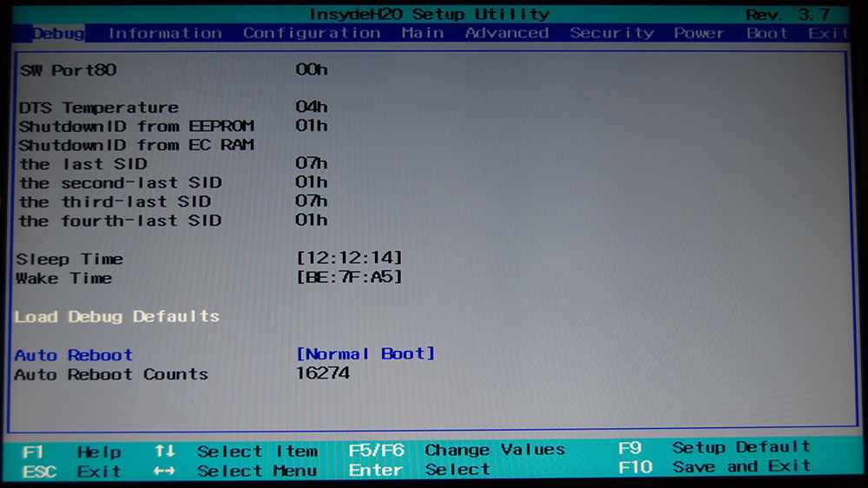868x488 pixels.
Task: Click the ShutdownID from EEPROM value 01h
Action: coord(311,125)
